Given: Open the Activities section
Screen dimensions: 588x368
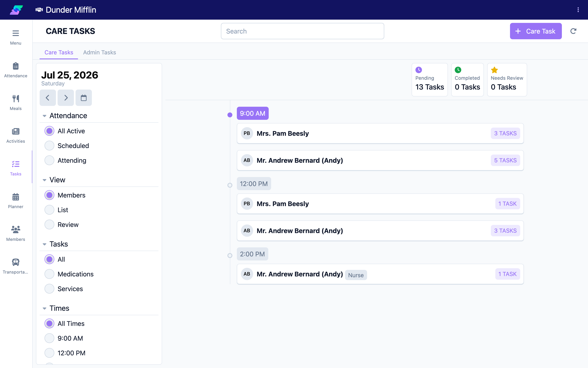Looking at the screenshot, I should coord(16,136).
